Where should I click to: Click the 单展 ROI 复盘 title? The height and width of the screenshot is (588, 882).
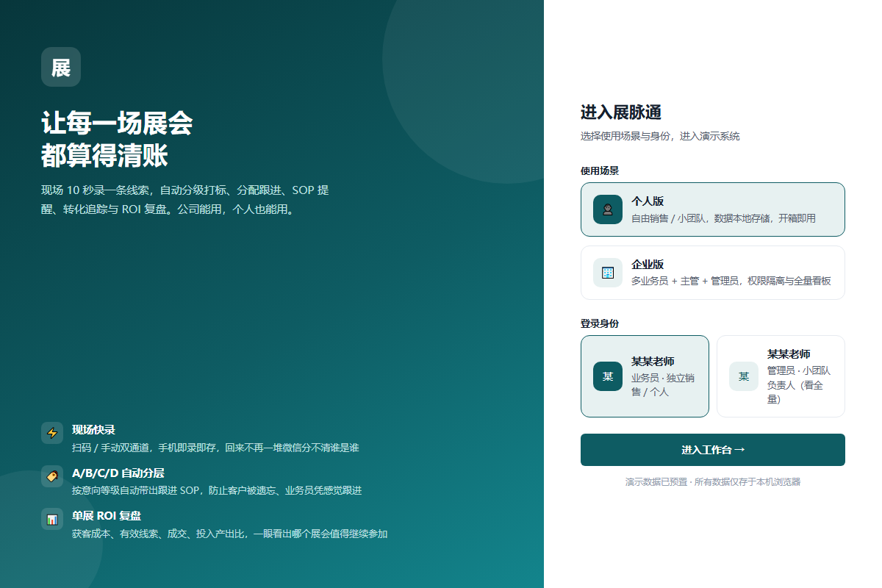(107, 516)
